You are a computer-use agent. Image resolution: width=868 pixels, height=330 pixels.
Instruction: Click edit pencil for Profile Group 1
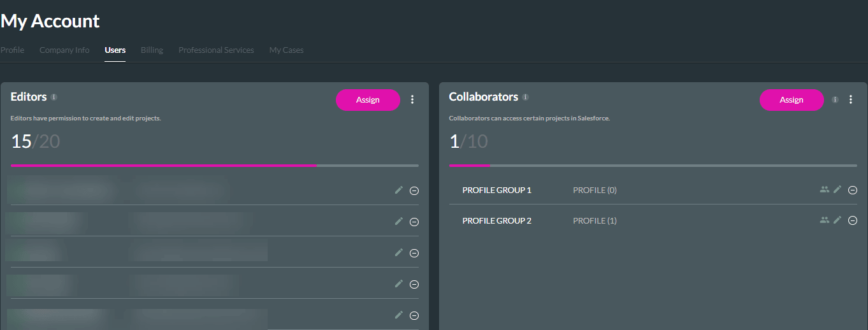[837, 190]
